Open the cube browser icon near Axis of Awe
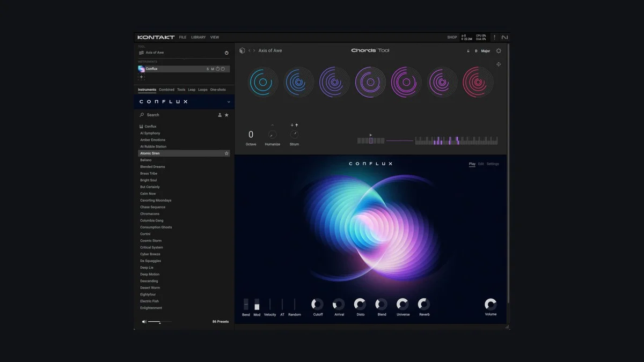 coord(242,50)
